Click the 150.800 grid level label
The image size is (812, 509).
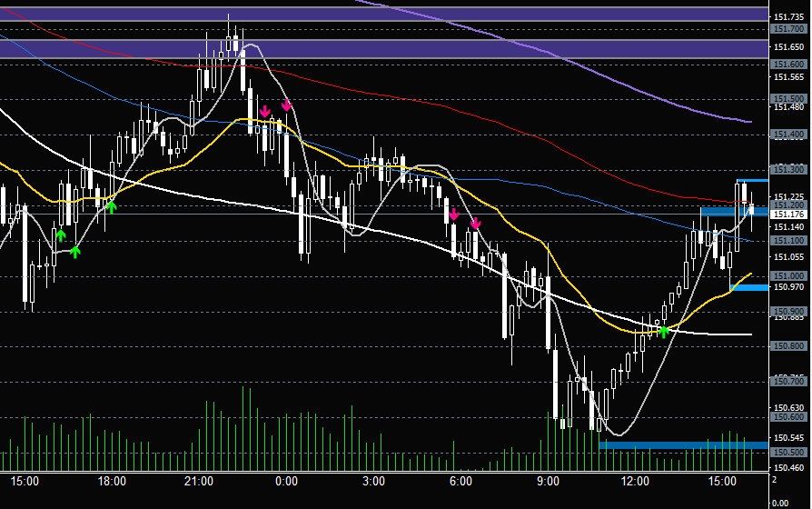[788, 346]
